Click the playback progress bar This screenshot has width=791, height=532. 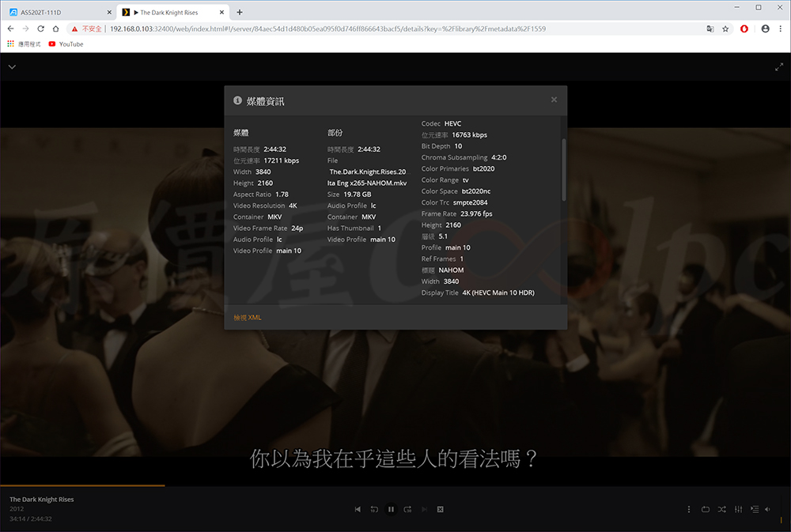(395, 485)
